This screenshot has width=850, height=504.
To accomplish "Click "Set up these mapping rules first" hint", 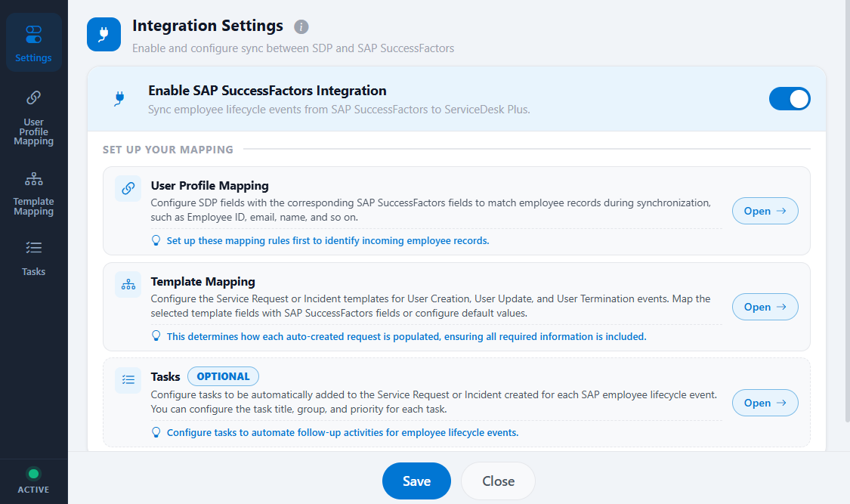I will [x=328, y=240].
